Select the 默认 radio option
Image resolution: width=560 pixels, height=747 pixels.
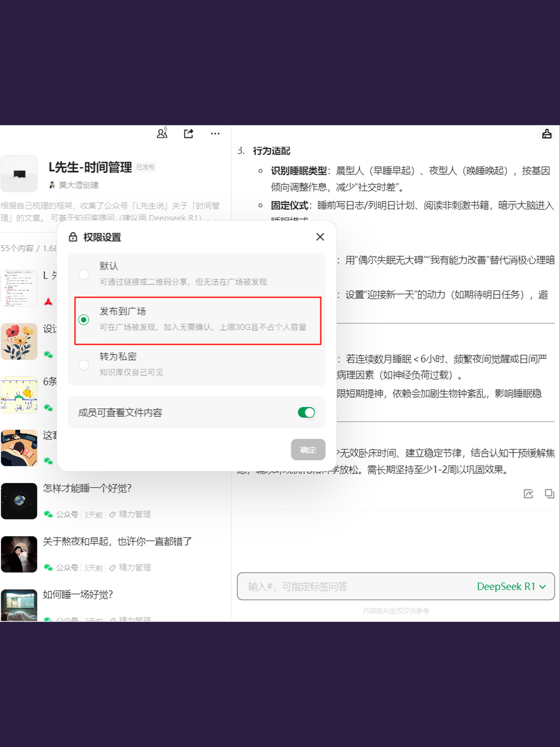point(84,275)
